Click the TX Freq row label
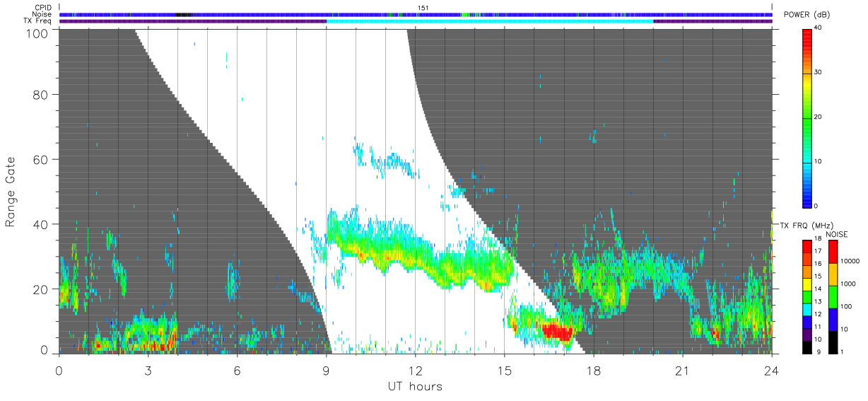 [x=38, y=21]
